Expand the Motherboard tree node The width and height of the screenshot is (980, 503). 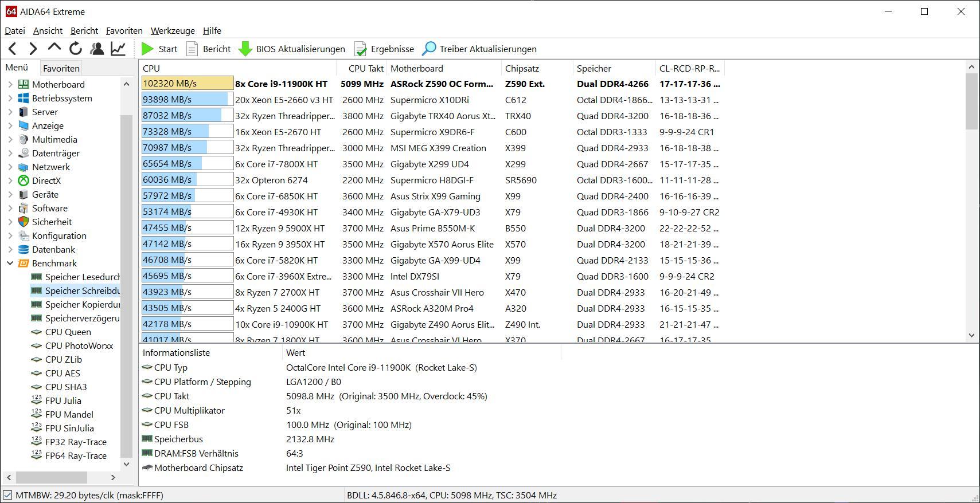coord(10,84)
